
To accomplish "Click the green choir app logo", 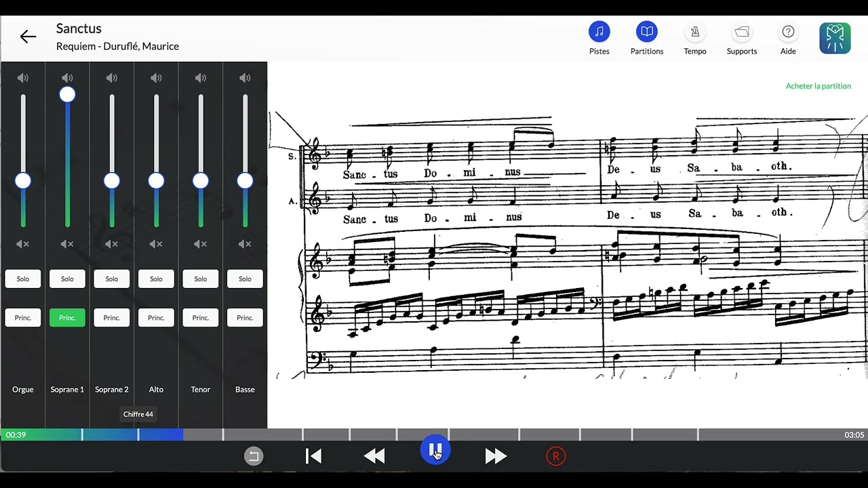I will coord(835,38).
